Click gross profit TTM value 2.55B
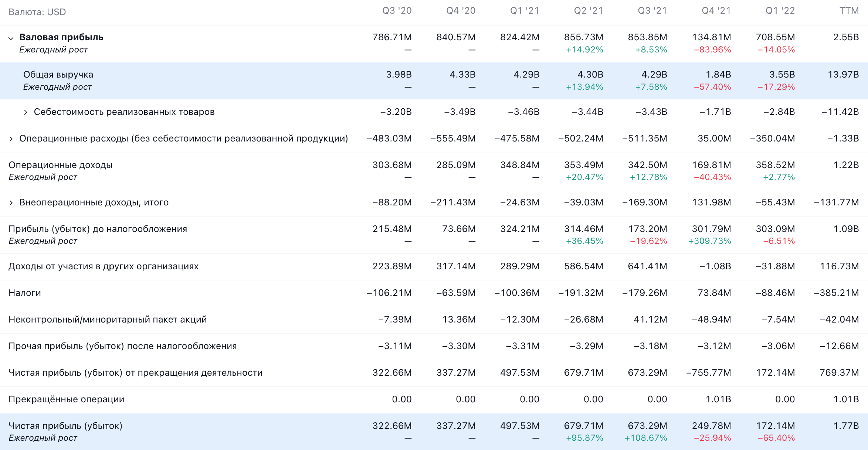This screenshot has height=450, width=868. click(846, 37)
